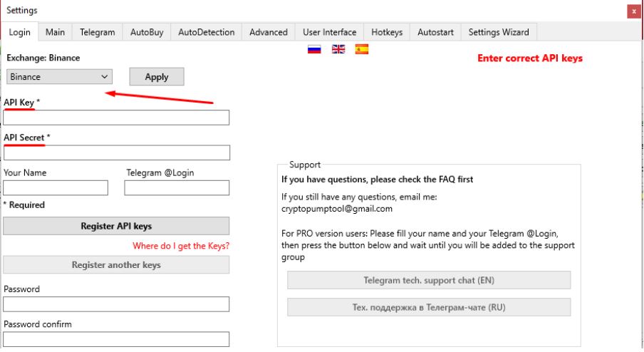Open the User Interface tab

(x=329, y=32)
